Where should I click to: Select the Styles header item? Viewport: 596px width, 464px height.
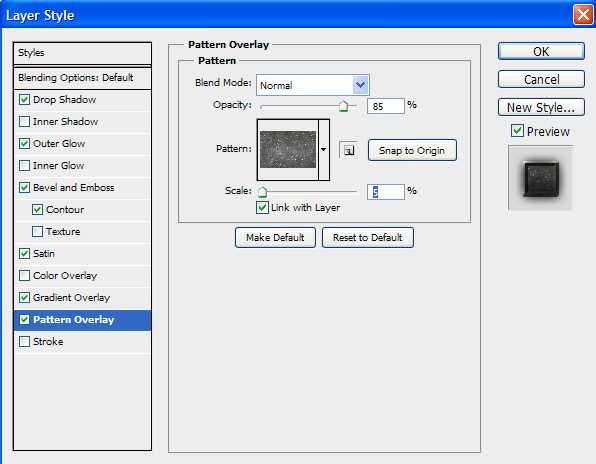coord(82,53)
